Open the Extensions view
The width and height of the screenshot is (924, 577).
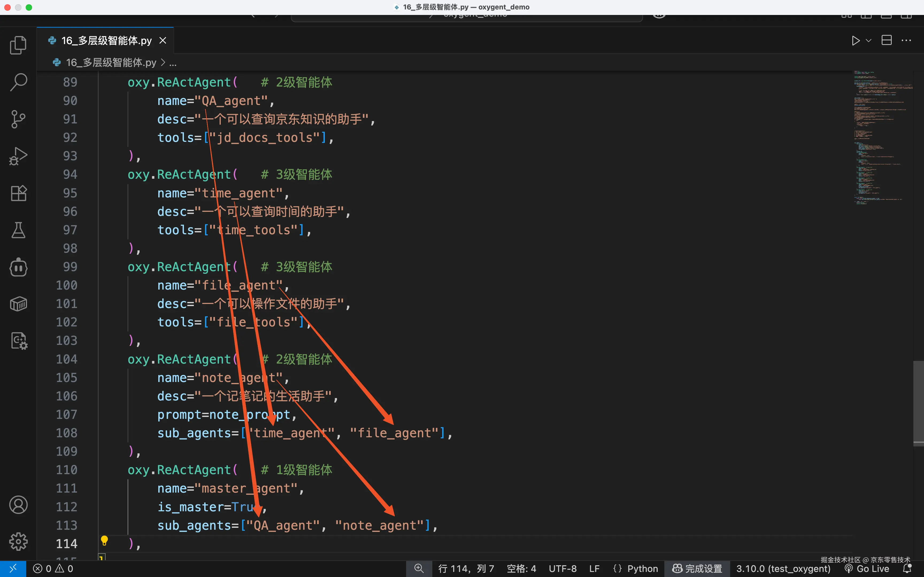pyautogui.click(x=18, y=193)
